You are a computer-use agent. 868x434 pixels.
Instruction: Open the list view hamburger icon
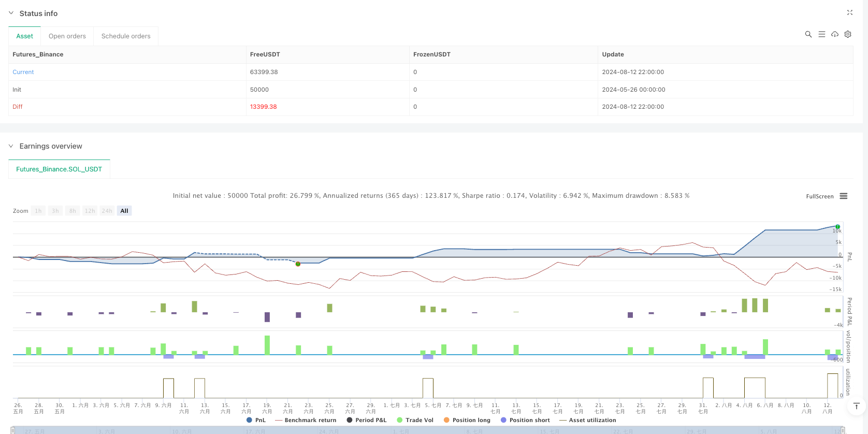pos(821,34)
